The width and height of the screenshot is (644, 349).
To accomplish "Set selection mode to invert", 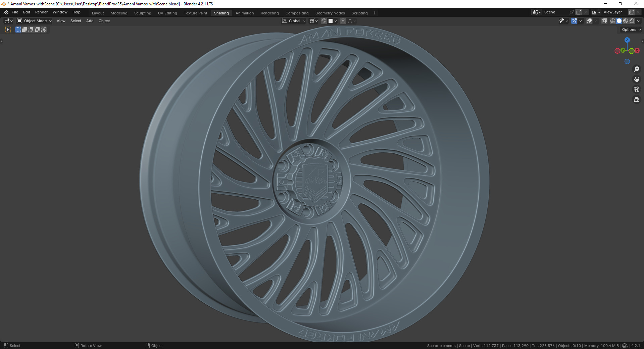I will tap(37, 30).
